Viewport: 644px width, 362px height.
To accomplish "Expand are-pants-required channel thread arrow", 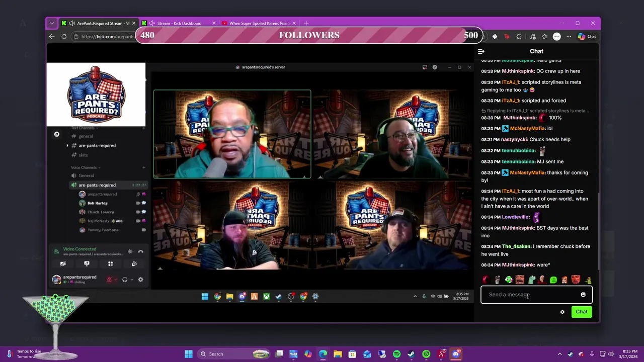I will pyautogui.click(x=67, y=145).
